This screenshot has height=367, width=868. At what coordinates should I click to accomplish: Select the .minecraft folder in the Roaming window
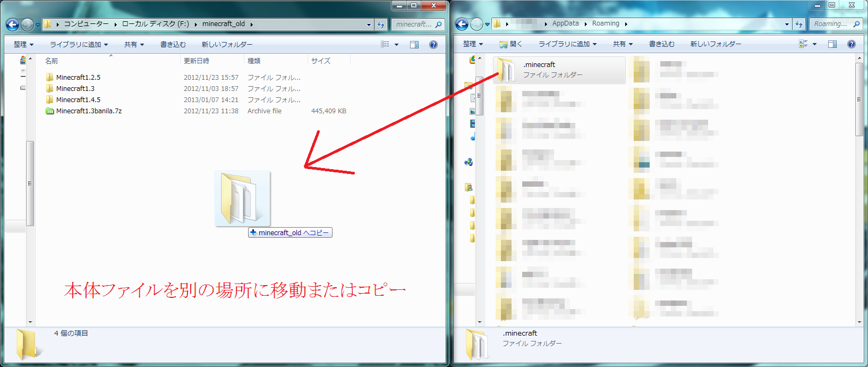(559, 70)
